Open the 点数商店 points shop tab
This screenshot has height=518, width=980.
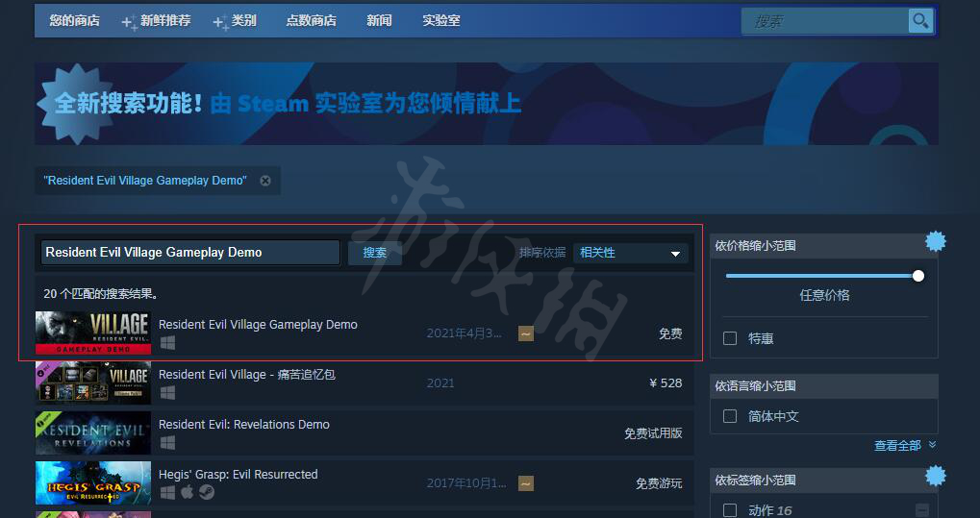pyautogui.click(x=311, y=20)
